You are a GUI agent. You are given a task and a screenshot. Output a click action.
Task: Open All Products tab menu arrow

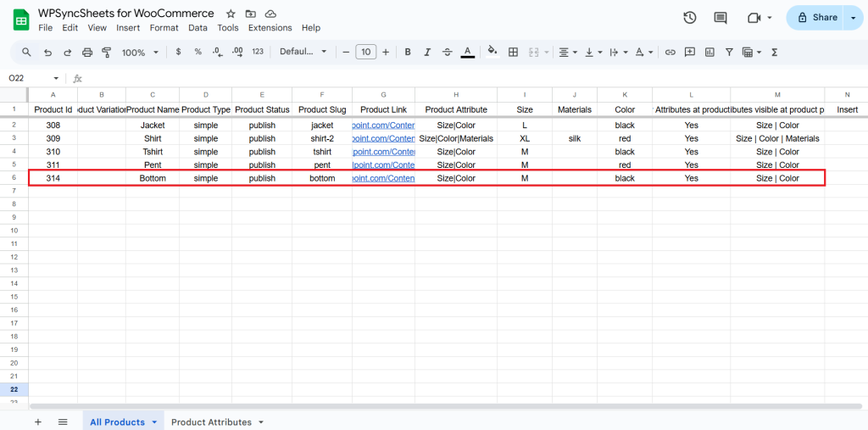pos(154,422)
